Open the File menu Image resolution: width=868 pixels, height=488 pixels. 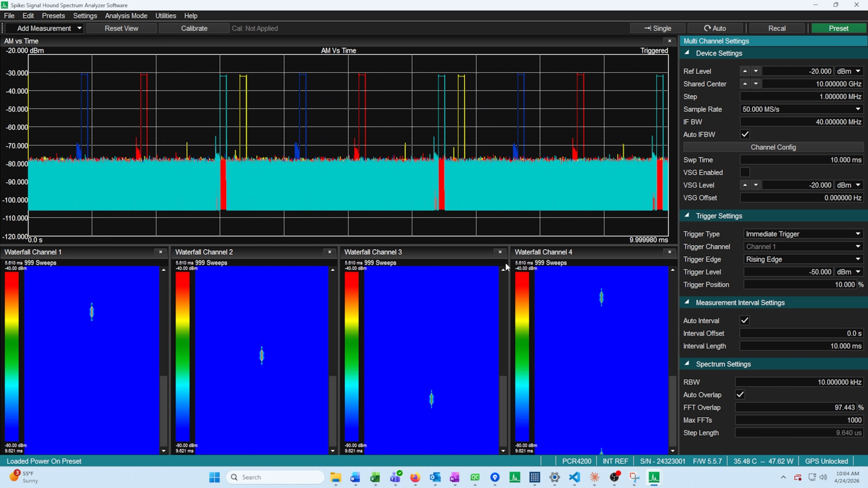pos(9,16)
